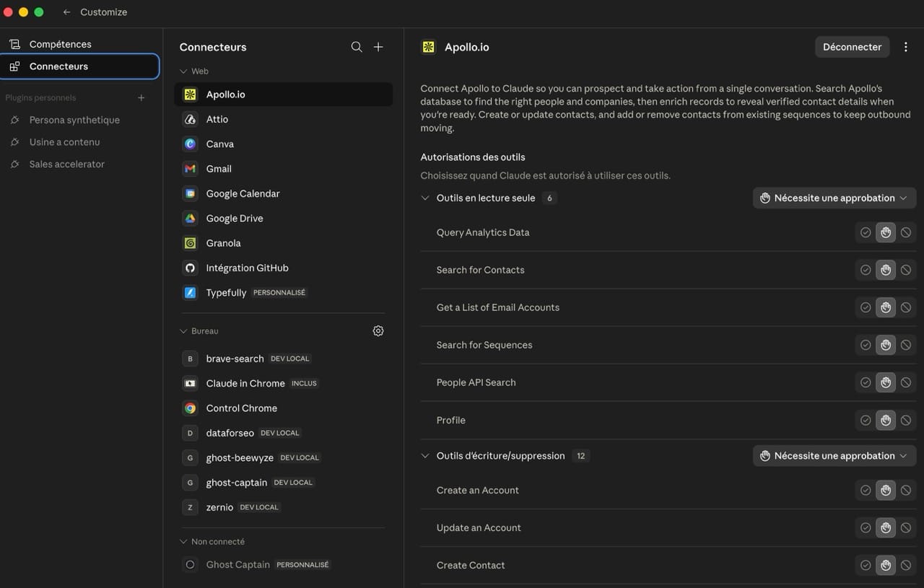Open the Gmail connector icon

pos(190,169)
